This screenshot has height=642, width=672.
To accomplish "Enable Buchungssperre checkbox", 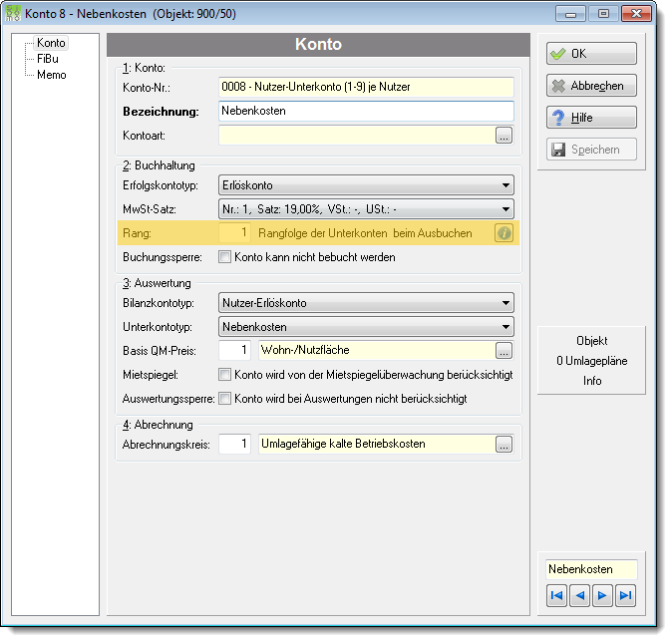I will pyautogui.click(x=224, y=257).
